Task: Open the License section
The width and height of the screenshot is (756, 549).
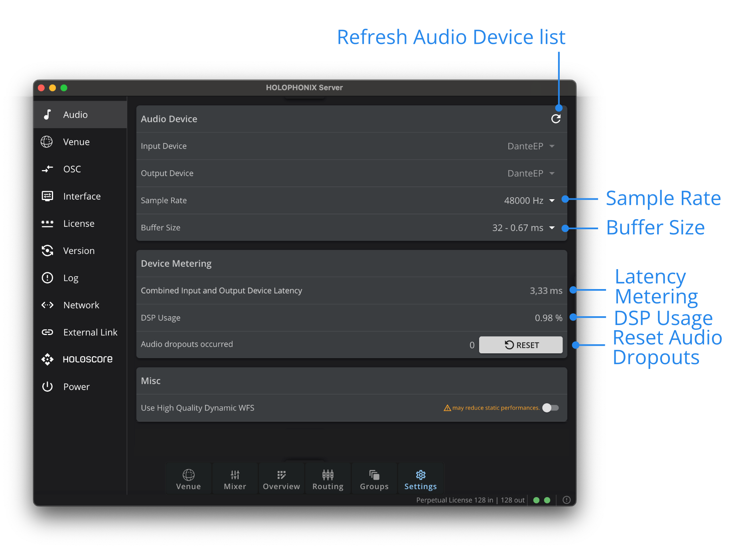Action: (79, 223)
